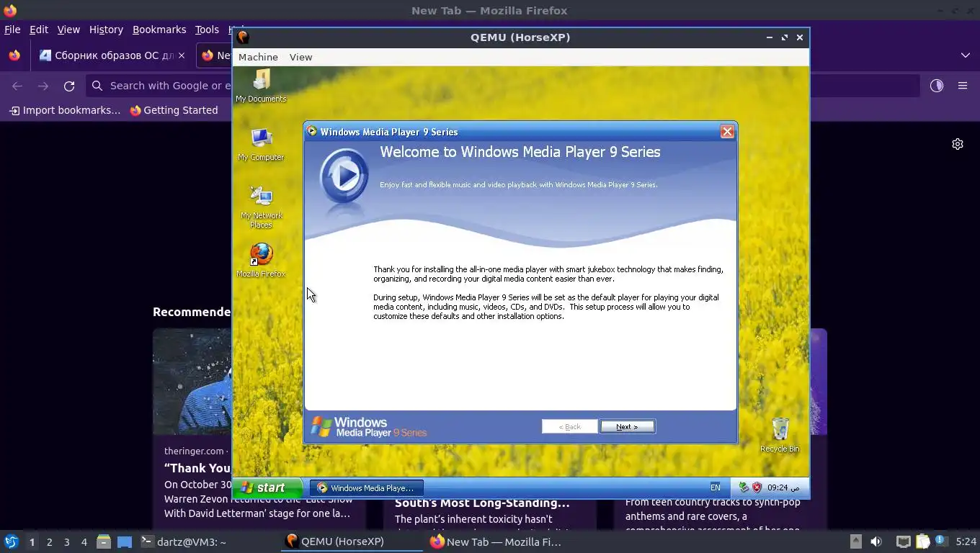This screenshot has width=980, height=553.
Task: Click the Windows XP start button
Action: point(267,487)
